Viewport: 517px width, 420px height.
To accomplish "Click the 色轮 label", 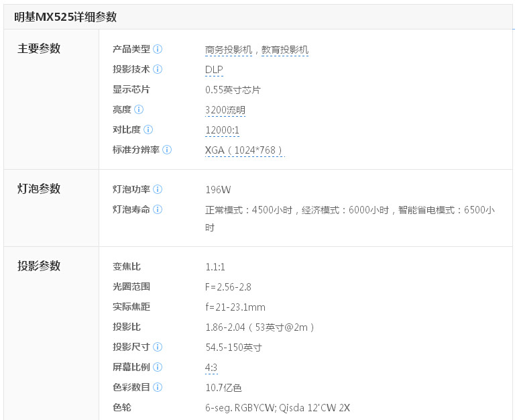I will (122, 407).
